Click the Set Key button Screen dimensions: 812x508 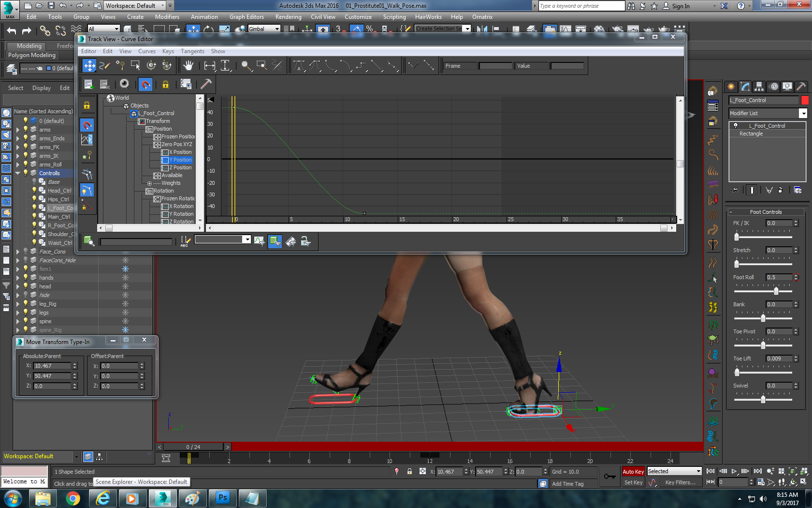[633, 482]
